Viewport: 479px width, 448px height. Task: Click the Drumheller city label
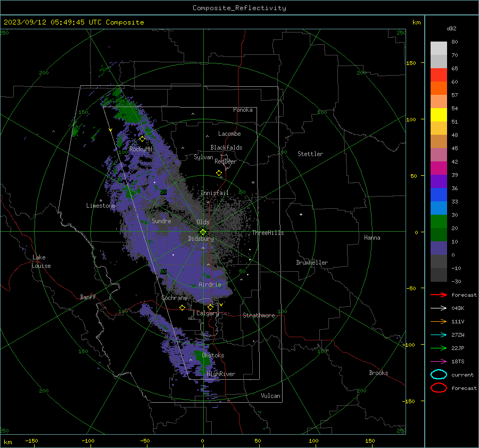pyautogui.click(x=312, y=263)
